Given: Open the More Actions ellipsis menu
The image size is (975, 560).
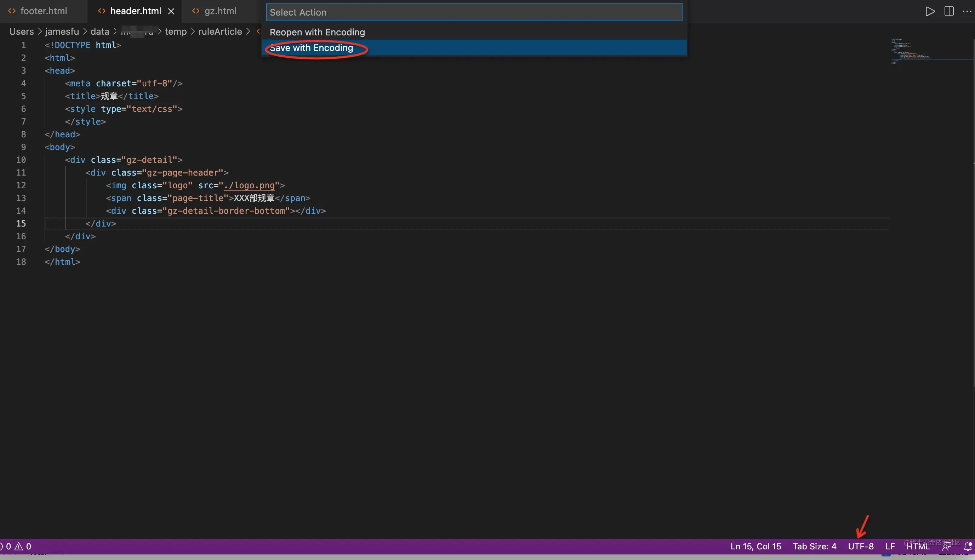Looking at the screenshot, I should [x=967, y=11].
